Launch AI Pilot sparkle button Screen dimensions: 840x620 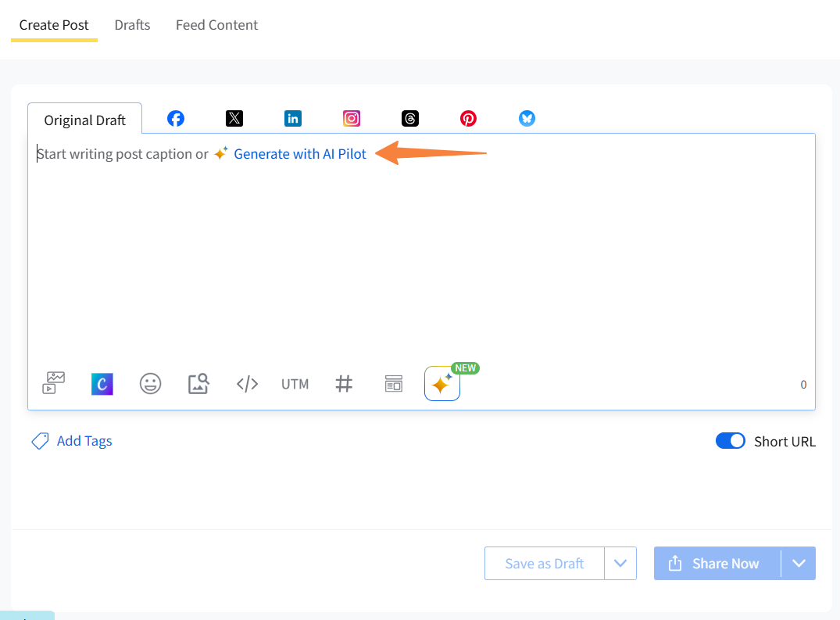click(441, 384)
